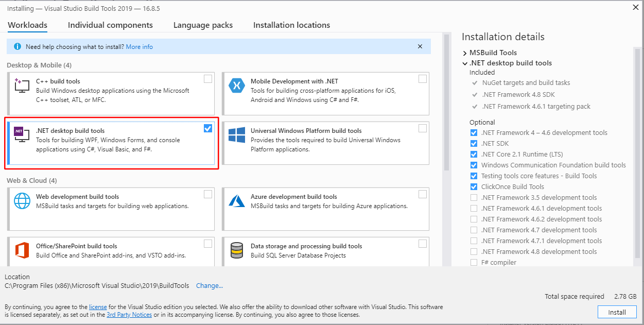
Task: Dismiss the help banner with its X
Action: 420,46
